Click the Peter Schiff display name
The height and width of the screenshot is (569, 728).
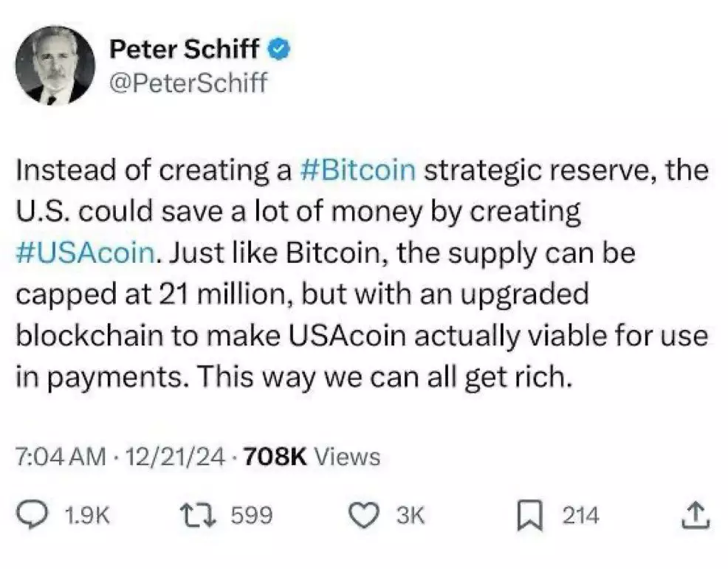tap(185, 50)
